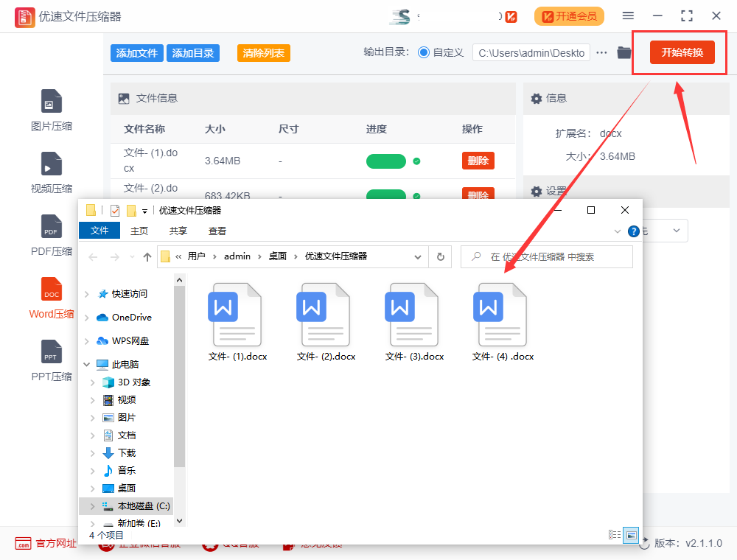The height and width of the screenshot is (560, 737).
Task: Switch Explorer to large icons view
Action: click(x=631, y=535)
